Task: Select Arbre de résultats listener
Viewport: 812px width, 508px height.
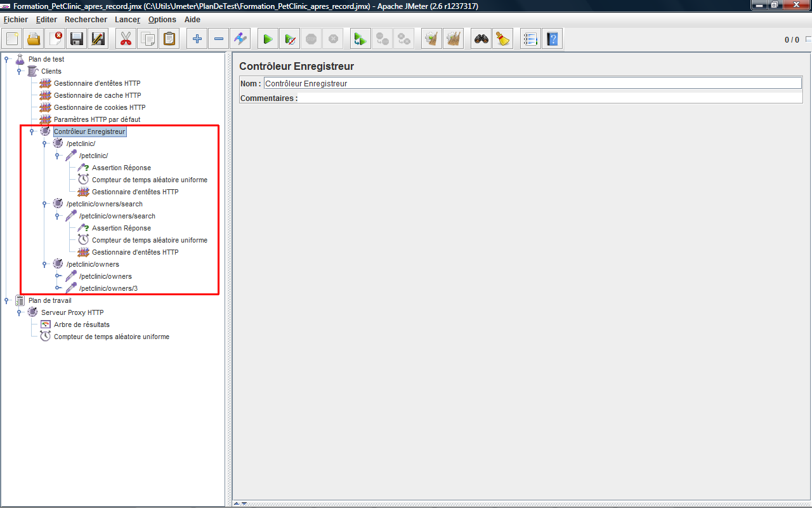Action: point(81,324)
